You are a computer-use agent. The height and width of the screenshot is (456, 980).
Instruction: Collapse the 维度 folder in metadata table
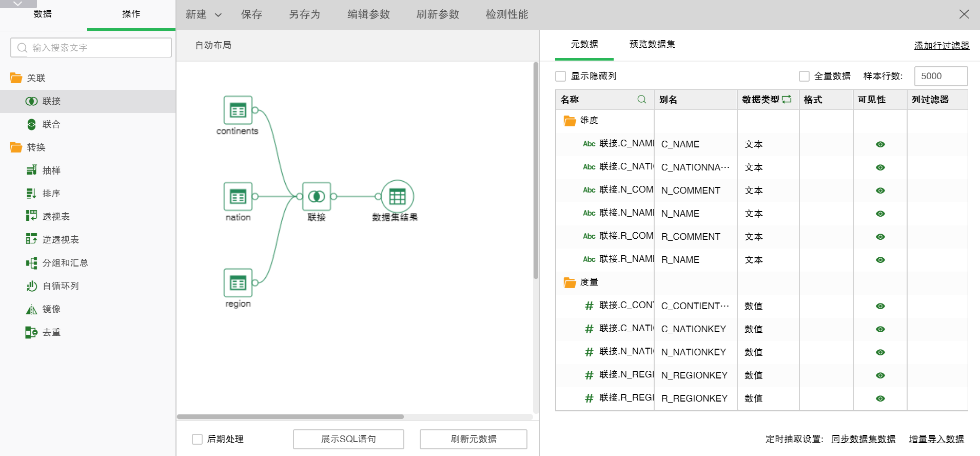click(570, 121)
